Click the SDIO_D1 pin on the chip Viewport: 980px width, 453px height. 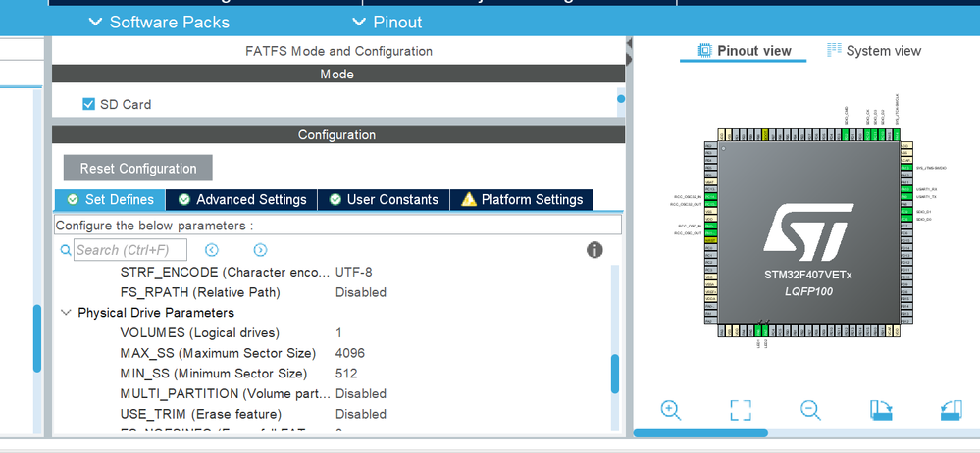coord(906,211)
